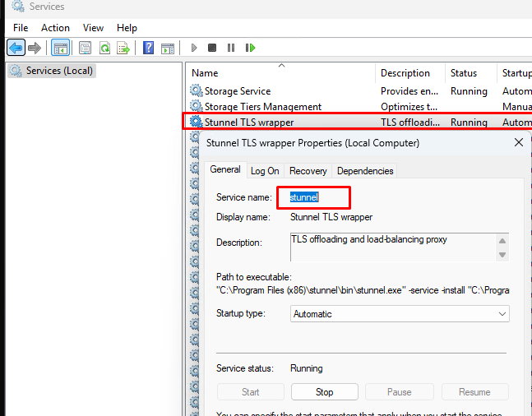The height and width of the screenshot is (416, 532).
Task: Click the Refresh toolbar icon
Action: coord(104,49)
